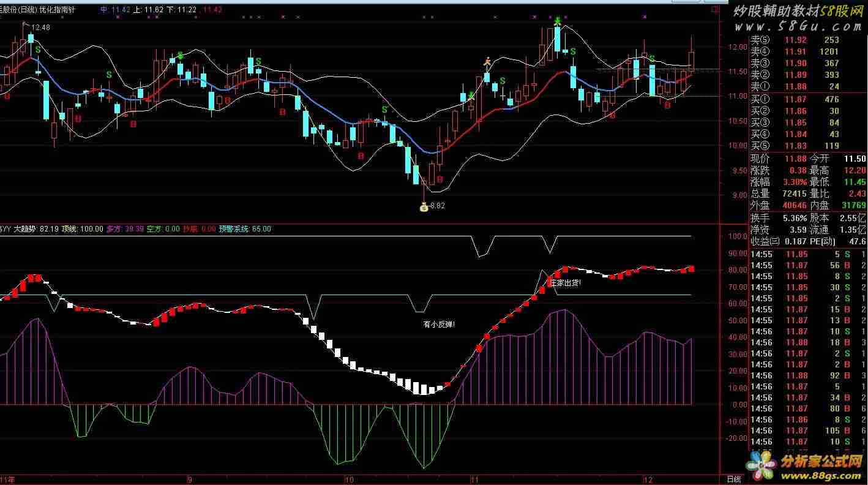
Task: Select the 卖① 11.88 ask row
Action: pos(809,86)
